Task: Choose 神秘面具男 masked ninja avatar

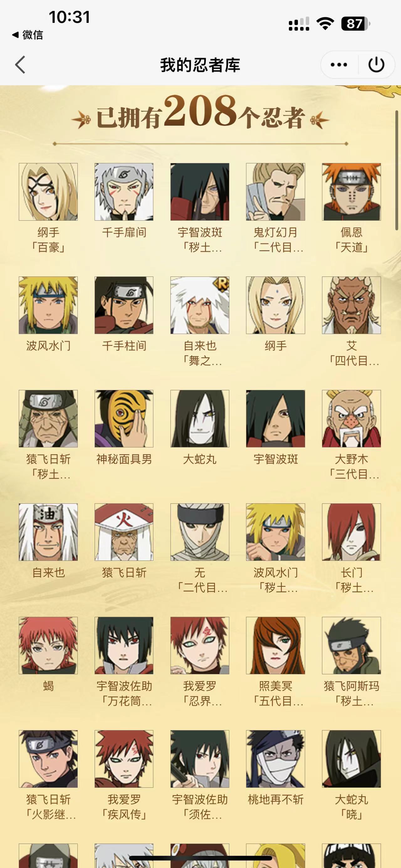Action: (124, 419)
